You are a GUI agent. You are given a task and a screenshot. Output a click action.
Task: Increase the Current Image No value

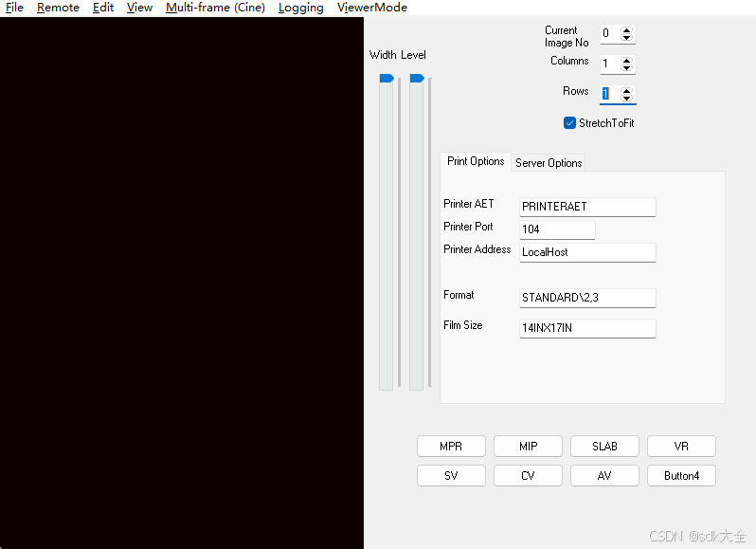[x=626, y=30]
